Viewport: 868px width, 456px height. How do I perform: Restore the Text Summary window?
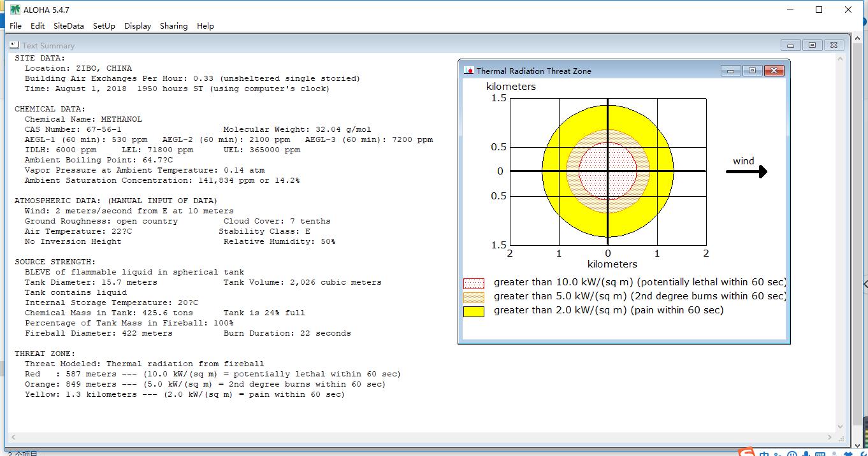812,45
